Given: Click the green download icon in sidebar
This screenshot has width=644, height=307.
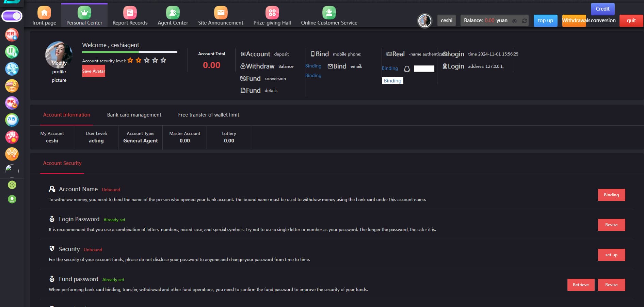Looking at the screenshot, I should click(12, 199).
